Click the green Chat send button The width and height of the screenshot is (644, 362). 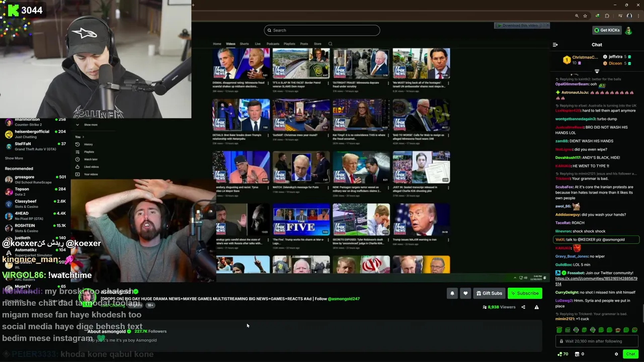[x=630, y=354]
